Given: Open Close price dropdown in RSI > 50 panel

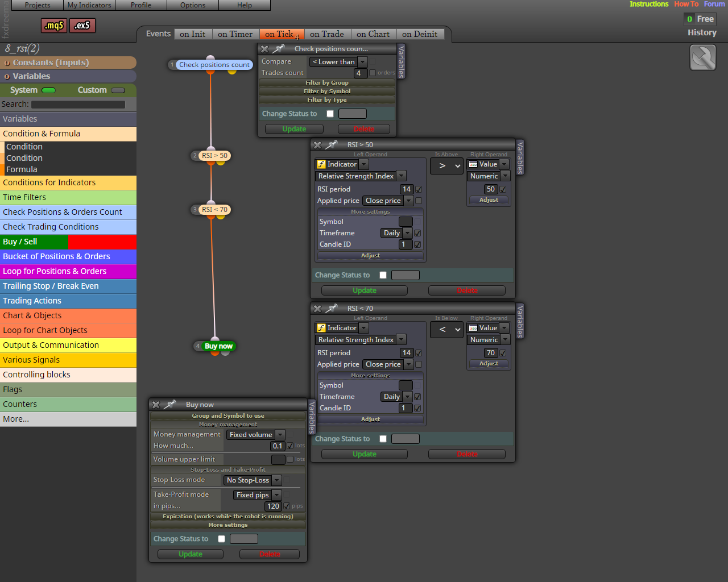Looking at the screenshot, I should pyautogui.click(x=388, y=201).
